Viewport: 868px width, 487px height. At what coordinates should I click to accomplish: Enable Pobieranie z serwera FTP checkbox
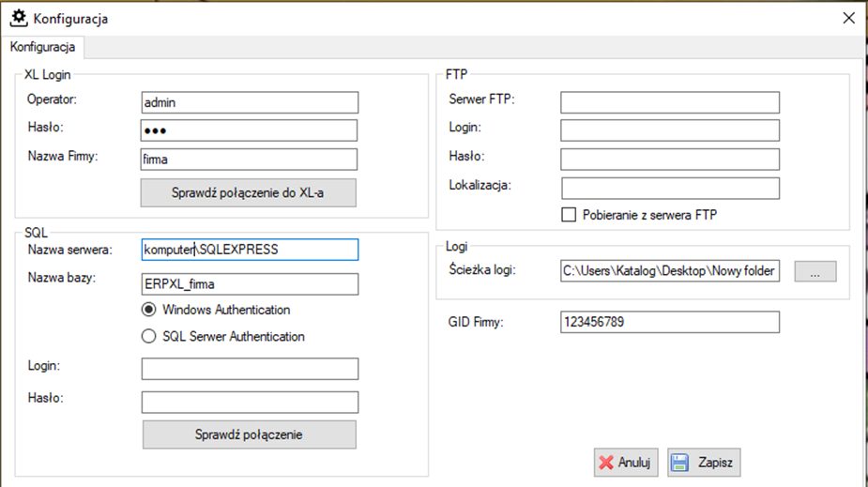point(569,215)
